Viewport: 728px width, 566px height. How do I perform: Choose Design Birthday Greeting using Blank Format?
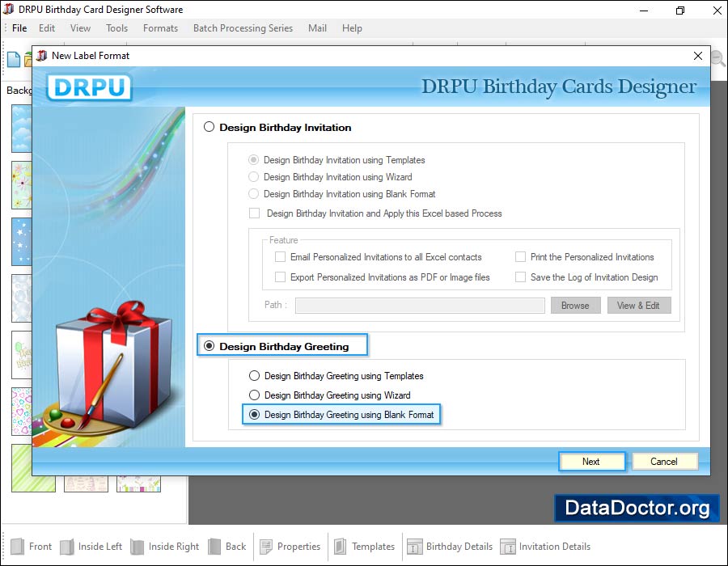(254, 415)
